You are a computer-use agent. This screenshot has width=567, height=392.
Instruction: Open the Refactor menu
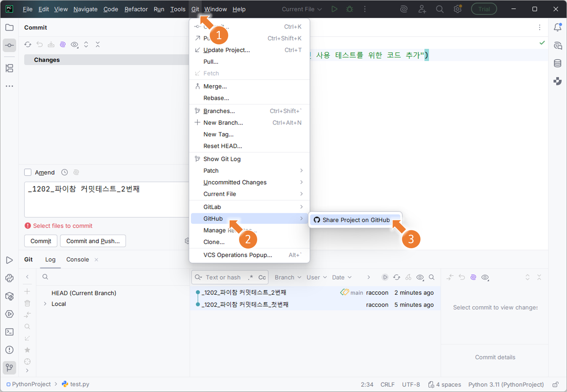tap(136, 9)
